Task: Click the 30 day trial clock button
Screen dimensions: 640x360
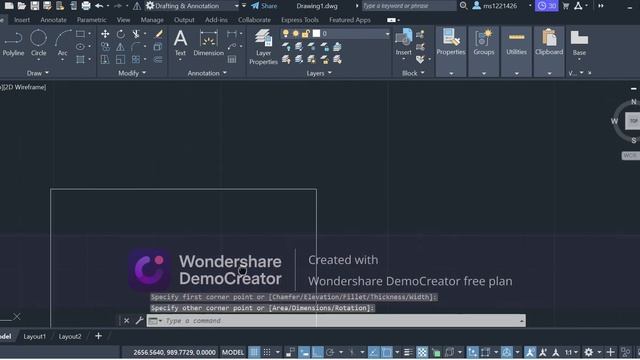Action: [547, 6]
